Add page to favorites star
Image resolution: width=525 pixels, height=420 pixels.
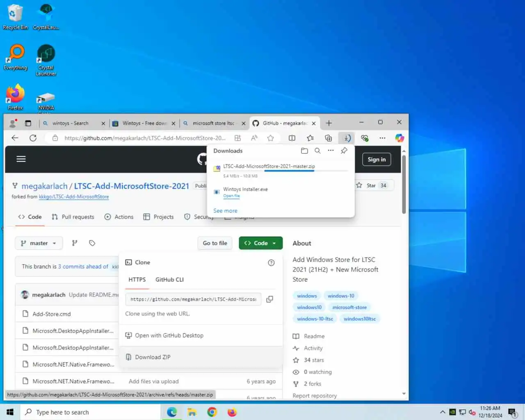click(x=271, y=138)
